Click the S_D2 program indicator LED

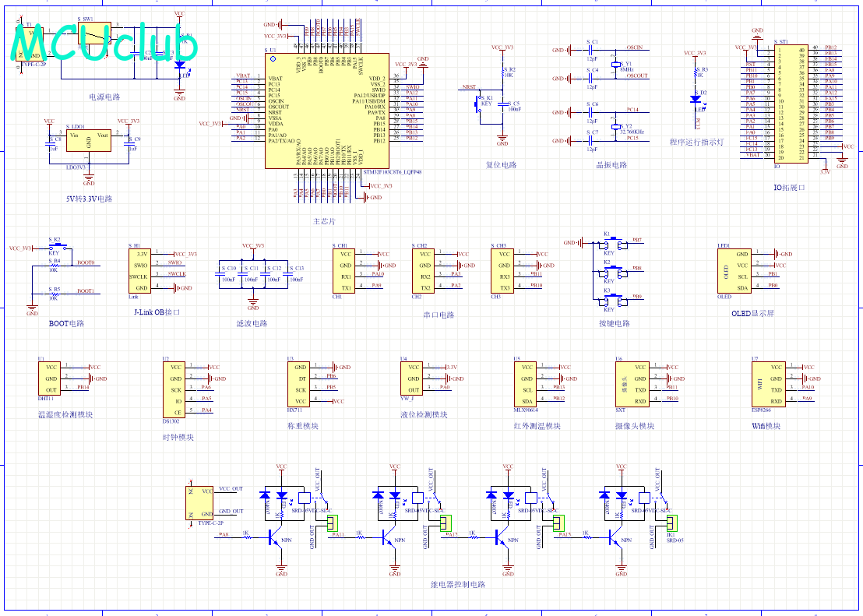695,99
